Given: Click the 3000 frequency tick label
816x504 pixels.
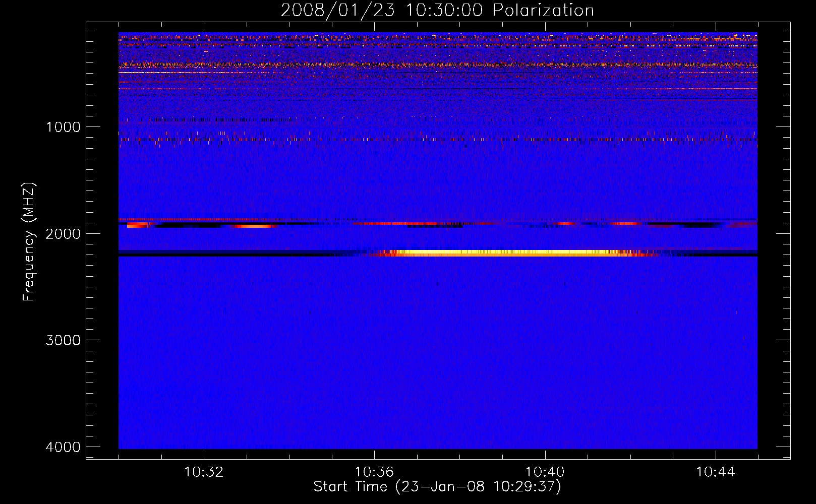Looking at the screenshot, I should click(x=63, y=340).
